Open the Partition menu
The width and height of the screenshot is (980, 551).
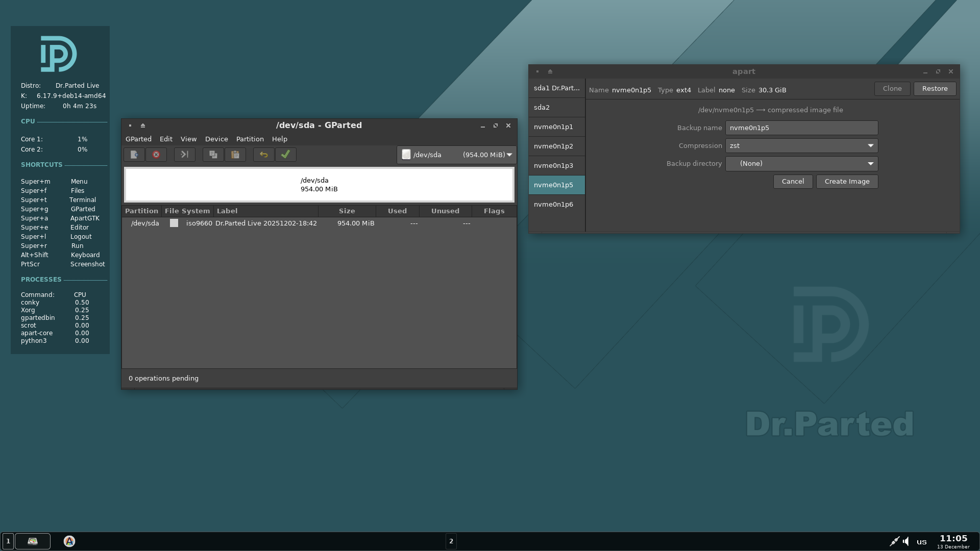(250, 139)
